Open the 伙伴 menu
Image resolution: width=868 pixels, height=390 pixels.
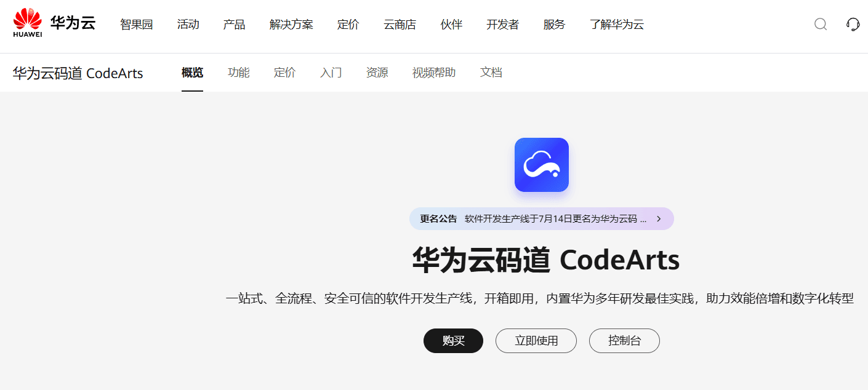tap(451, 25)
